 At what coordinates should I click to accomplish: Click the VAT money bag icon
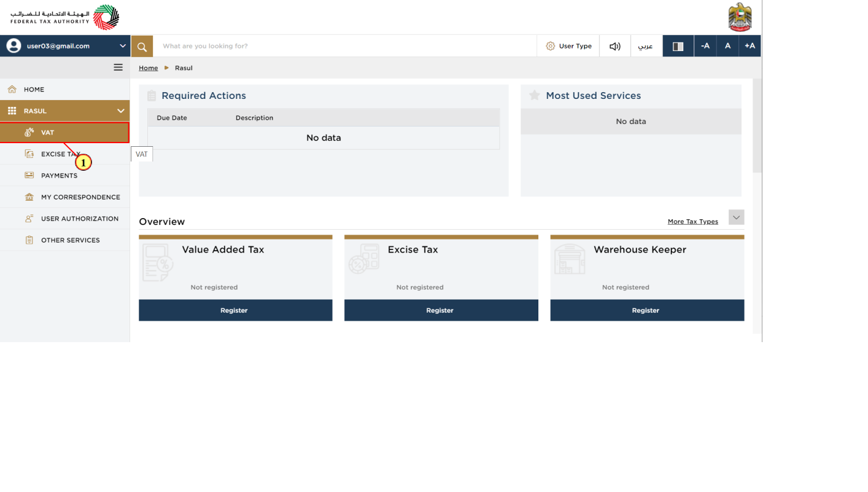(x=29, y=133)
